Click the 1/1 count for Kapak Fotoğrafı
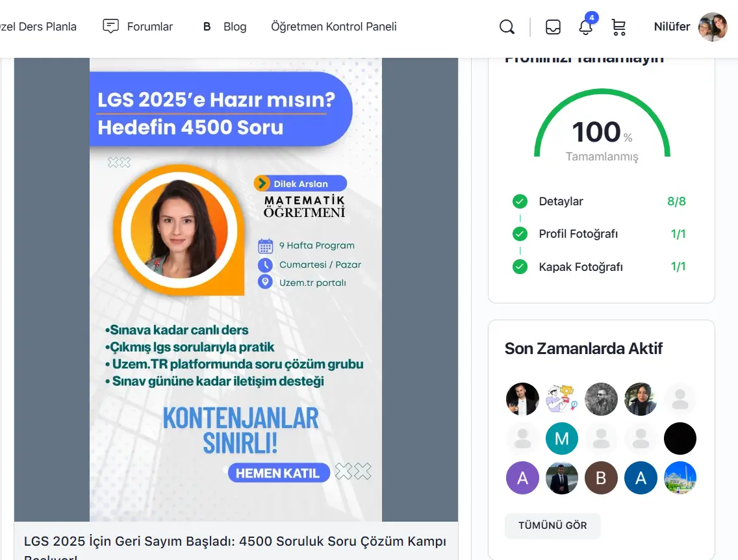 (678, 267)
